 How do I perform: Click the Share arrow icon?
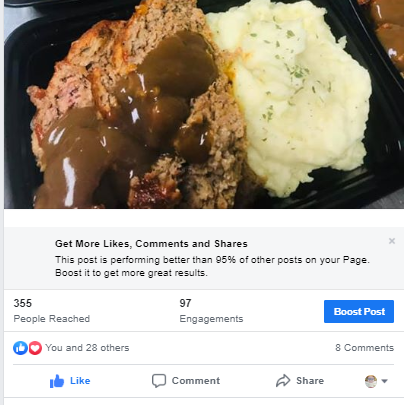pos(283,381)
